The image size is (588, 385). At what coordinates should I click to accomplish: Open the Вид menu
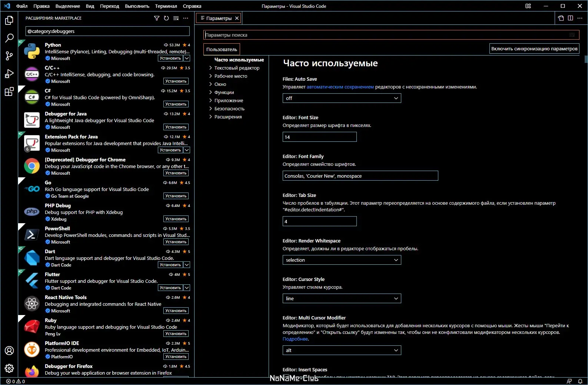90,6
